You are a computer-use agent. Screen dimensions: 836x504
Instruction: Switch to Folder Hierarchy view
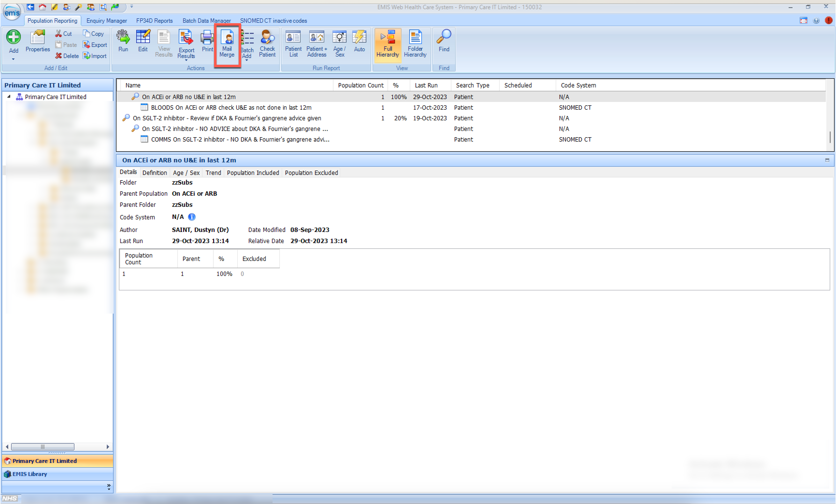(x=415, y=43)
